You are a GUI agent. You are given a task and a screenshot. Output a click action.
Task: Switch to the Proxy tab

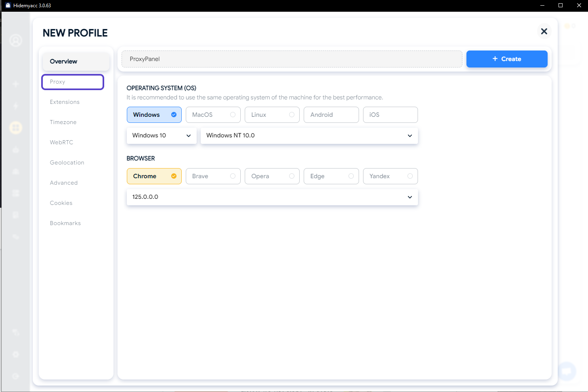point(73,82)
